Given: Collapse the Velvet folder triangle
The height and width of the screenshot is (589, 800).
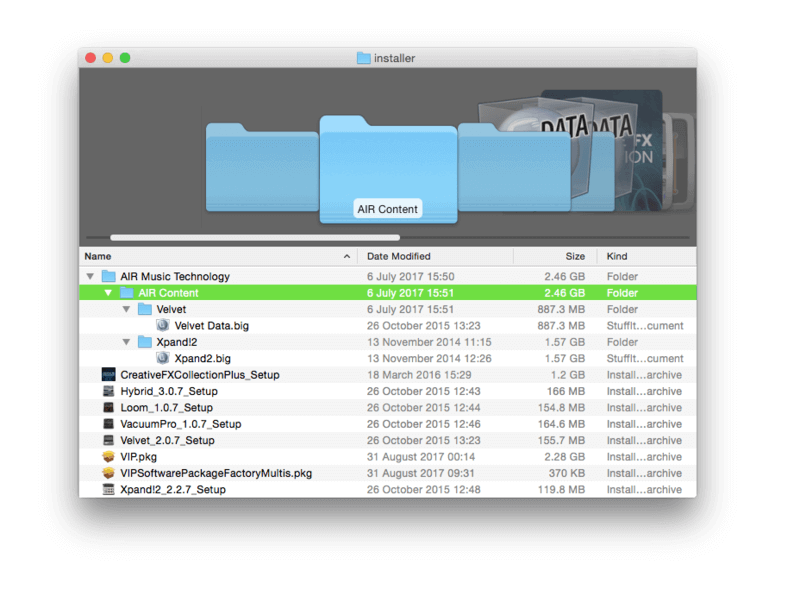Looking at the screenshot, I should pyautogui.click(x=127, y=309).
